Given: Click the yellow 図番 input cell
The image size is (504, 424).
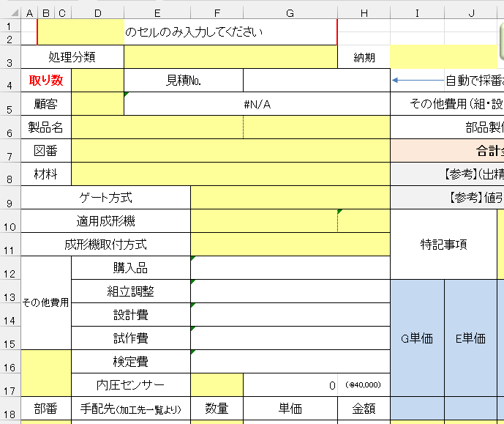Looking at the screenshot, I should tap(230, 151).
